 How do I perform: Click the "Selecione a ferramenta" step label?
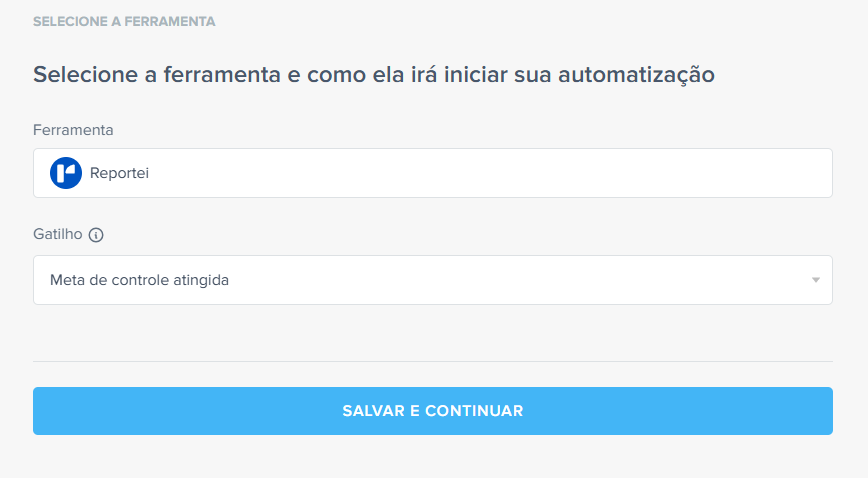coord(124,21)
